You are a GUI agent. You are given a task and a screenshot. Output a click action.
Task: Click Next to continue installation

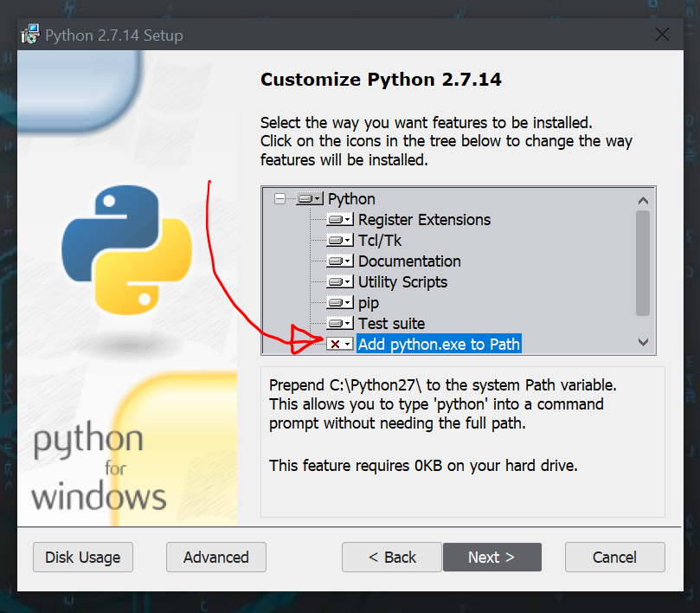pyautogui.click(x=491, y=557)
